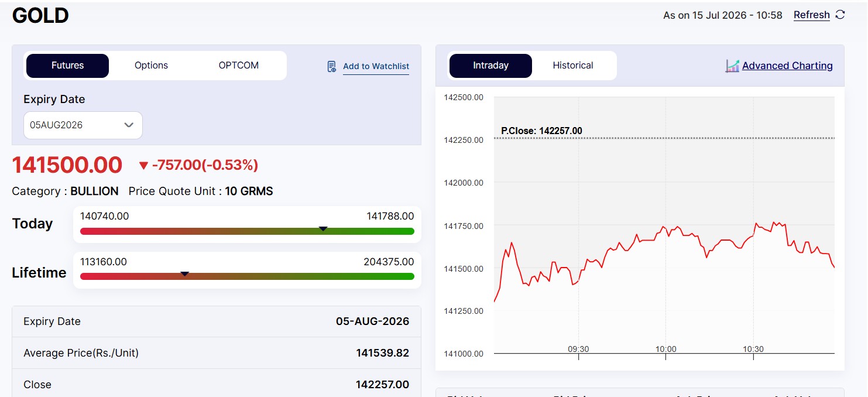Image resolution: width=868 pixels, height=397 pixels.
Task: Open the Advanced Charting link
Action: click(787, 66)
